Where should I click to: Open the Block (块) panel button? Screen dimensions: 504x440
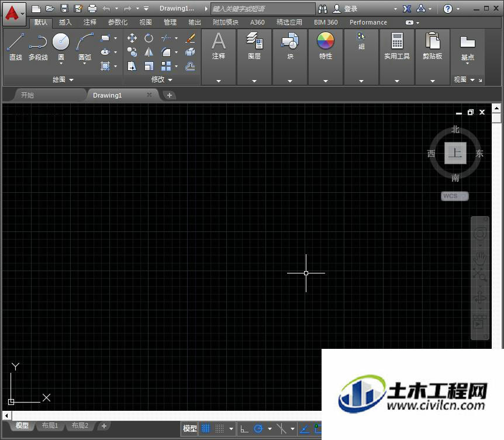pos(290,46)
